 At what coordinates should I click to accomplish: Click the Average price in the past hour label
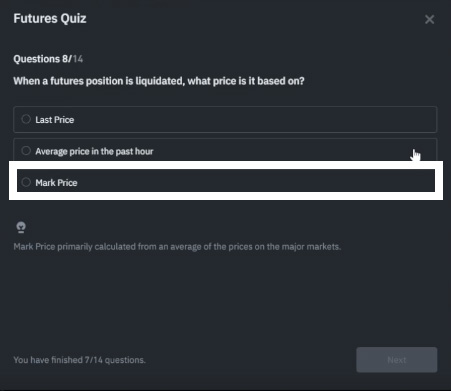(94, 151)
